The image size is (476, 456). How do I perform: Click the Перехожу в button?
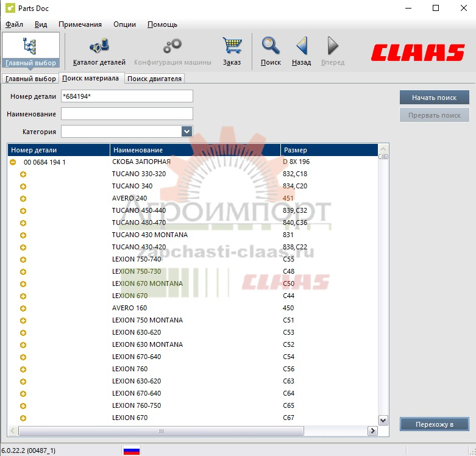click(x=434, y=424)
